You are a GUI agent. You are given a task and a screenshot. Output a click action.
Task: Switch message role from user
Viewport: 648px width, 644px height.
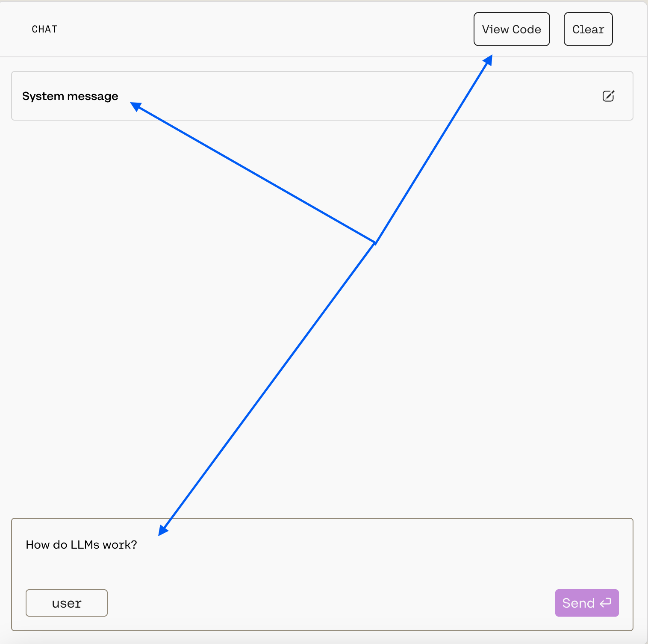[67, 603]
